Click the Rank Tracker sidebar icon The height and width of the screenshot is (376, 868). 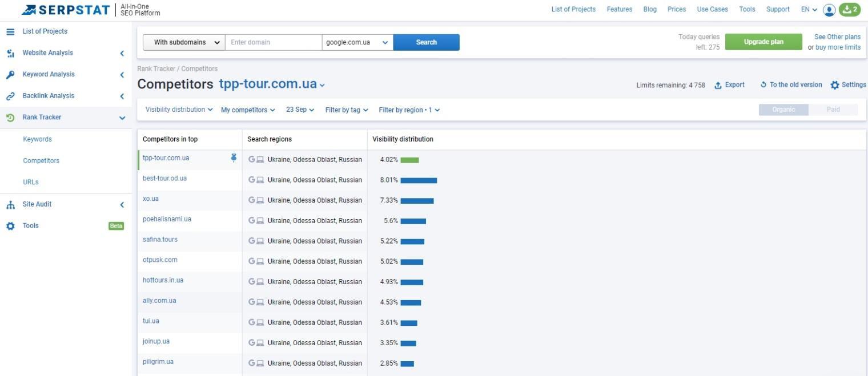click(x=10, y=118)
